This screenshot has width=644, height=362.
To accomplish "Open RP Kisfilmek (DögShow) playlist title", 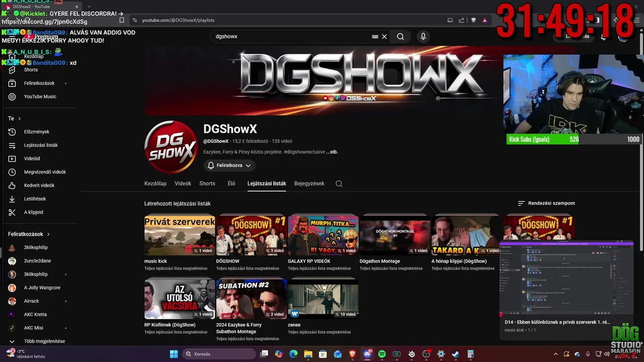I will (x=170, y=325).
